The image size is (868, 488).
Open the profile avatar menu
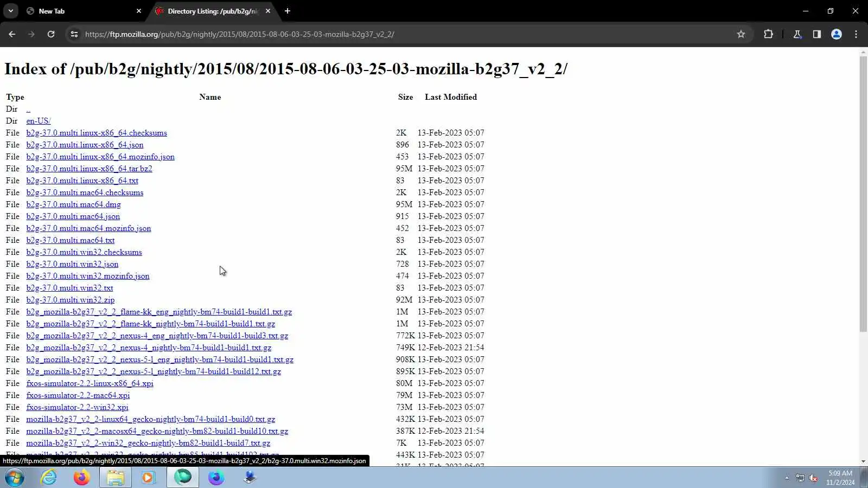click(x=837, y=34)
